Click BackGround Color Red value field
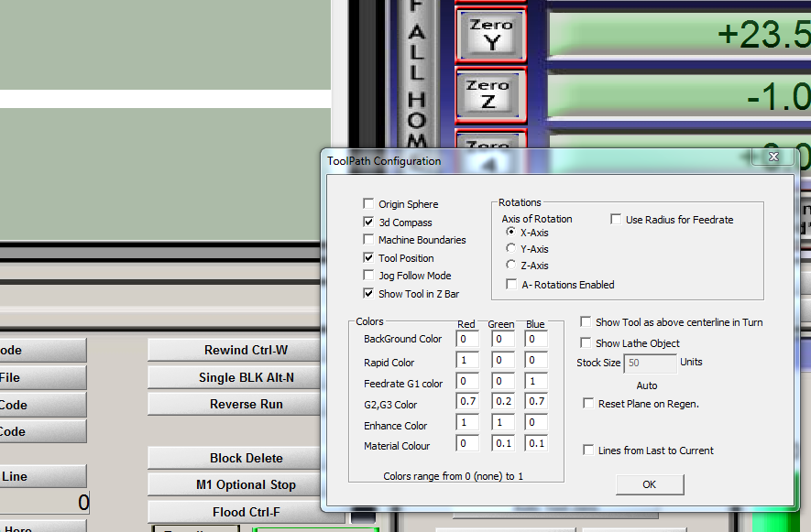The image size is (811, 532). (467, 340)
